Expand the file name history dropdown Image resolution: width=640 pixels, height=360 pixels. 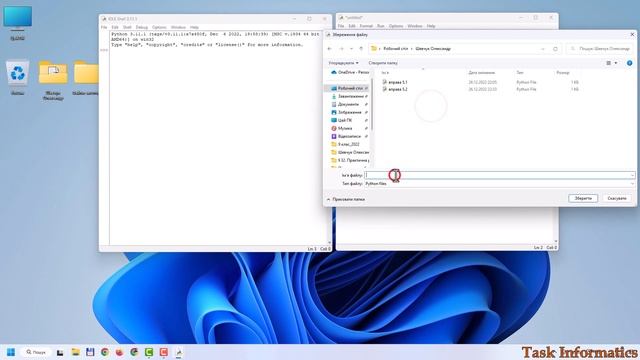pos(632,175)
